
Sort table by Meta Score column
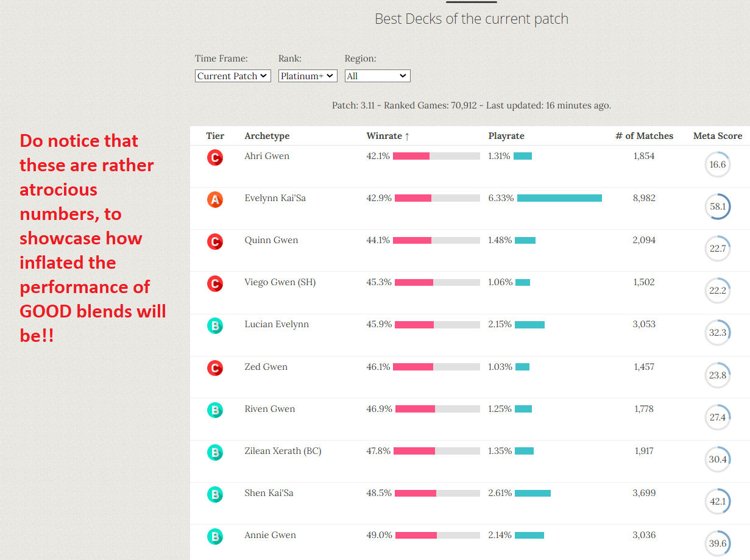click(x=718, y=136)
